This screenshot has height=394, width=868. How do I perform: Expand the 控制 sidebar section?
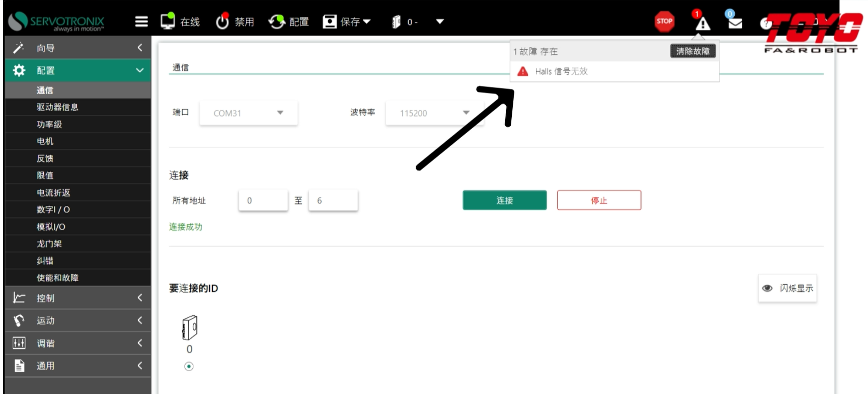click(x=78, y=298)
